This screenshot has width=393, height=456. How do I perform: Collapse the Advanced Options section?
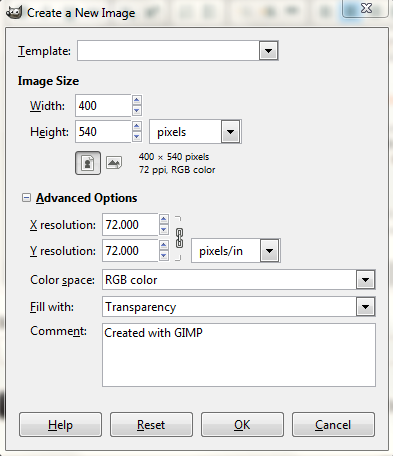(x=26, y=198)
